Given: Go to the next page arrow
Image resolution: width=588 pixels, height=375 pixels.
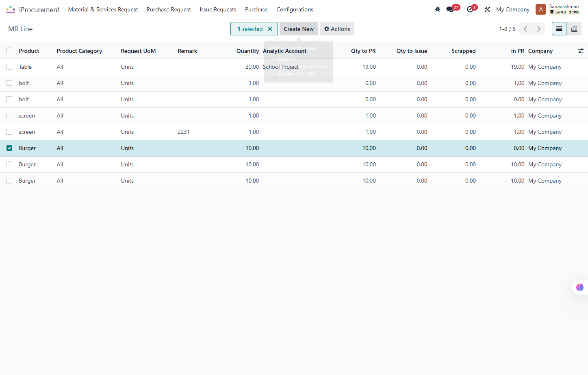Looking at the screenshot, I should pos(539,29).
